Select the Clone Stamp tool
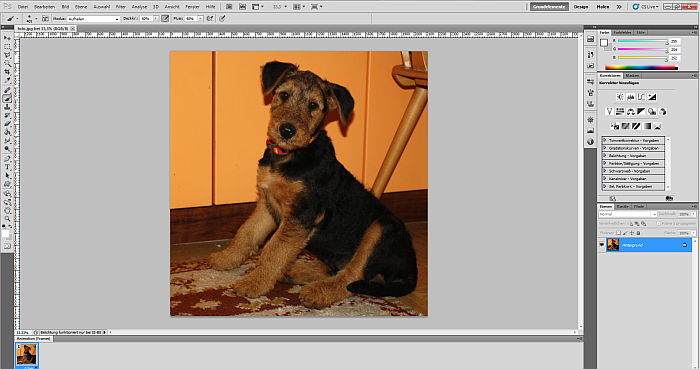The height and width of the screenshot is (369, 700). (7, 107)
